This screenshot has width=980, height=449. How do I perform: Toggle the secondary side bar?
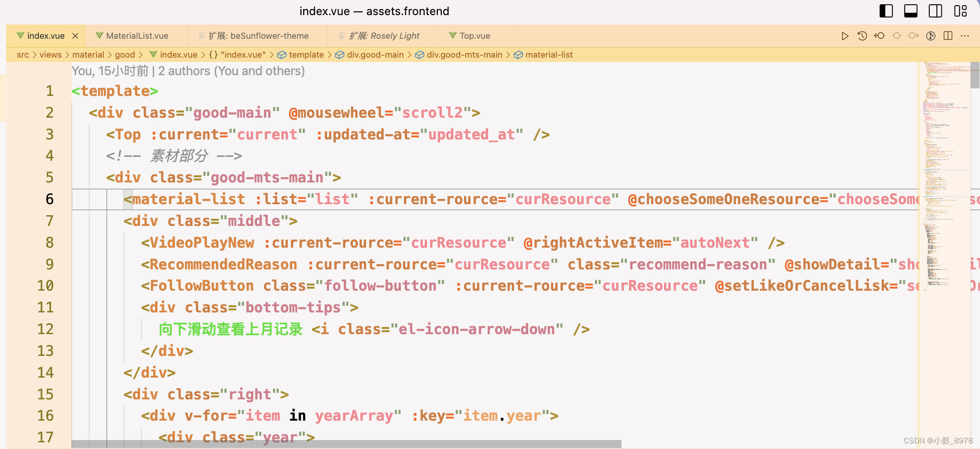935,11
